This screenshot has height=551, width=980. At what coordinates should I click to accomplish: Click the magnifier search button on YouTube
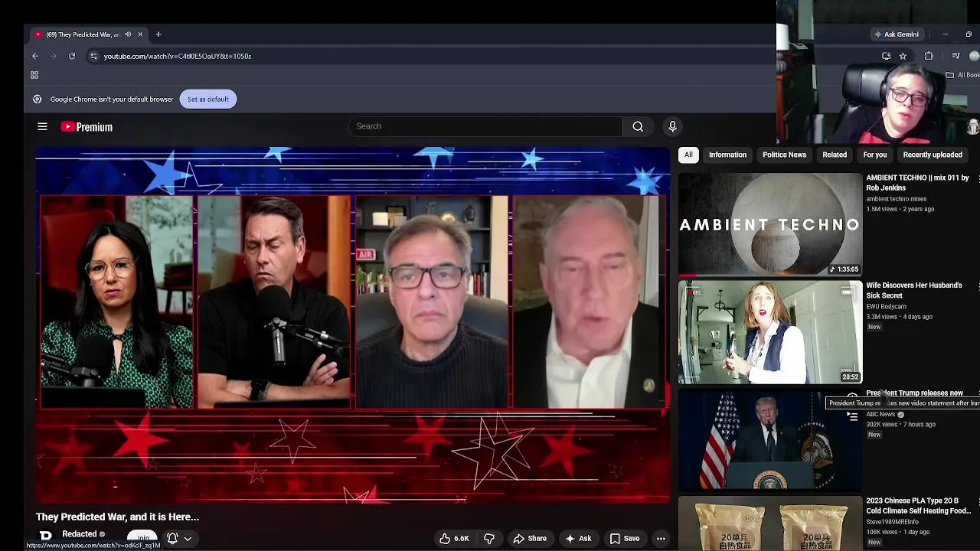tap(638, 126)
